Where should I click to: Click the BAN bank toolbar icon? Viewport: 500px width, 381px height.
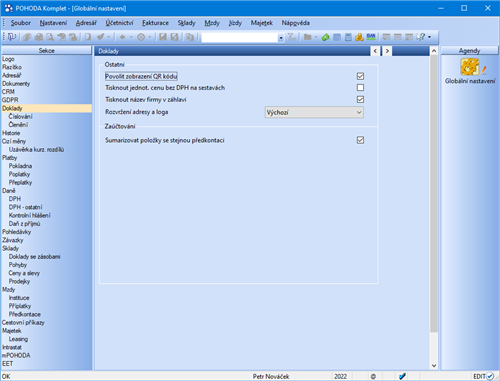(371, 37)
